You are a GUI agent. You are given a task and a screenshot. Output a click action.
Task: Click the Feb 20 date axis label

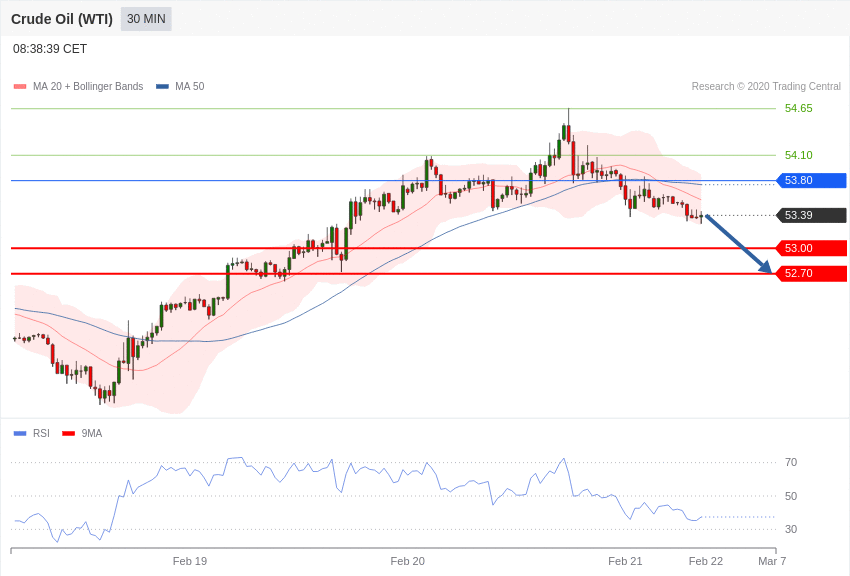(408, 561)
